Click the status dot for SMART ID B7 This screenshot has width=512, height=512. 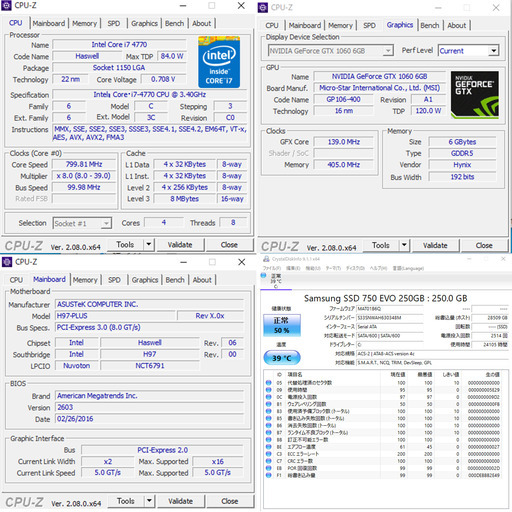pos(269,432)
